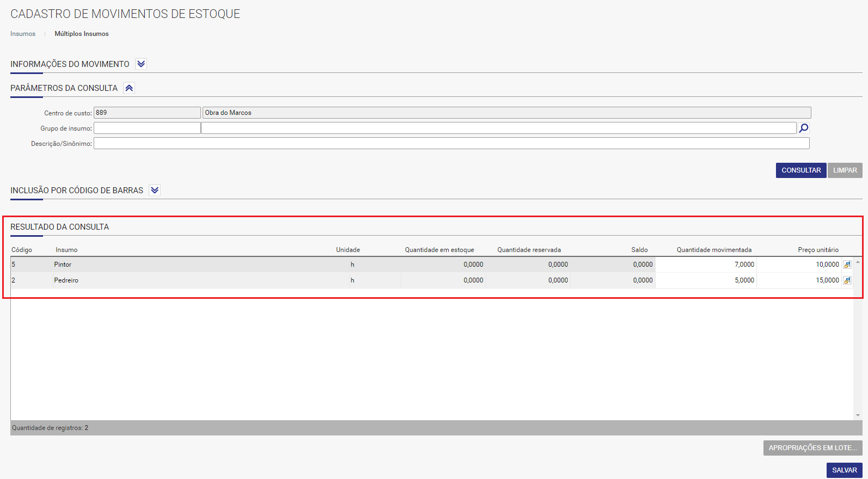Image resolution: width=868 pixels, height=479 pixels.
Task: Click the Insumo column header
Action: [66, 250]
